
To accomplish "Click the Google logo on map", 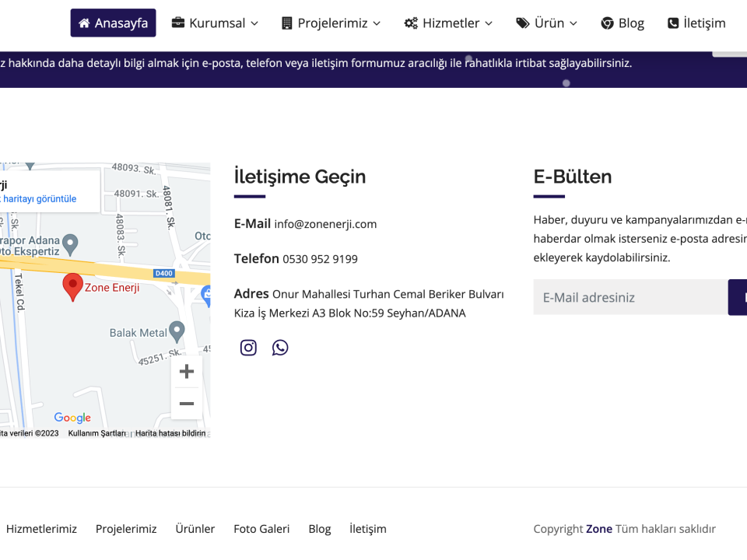I will click(72, 418).
